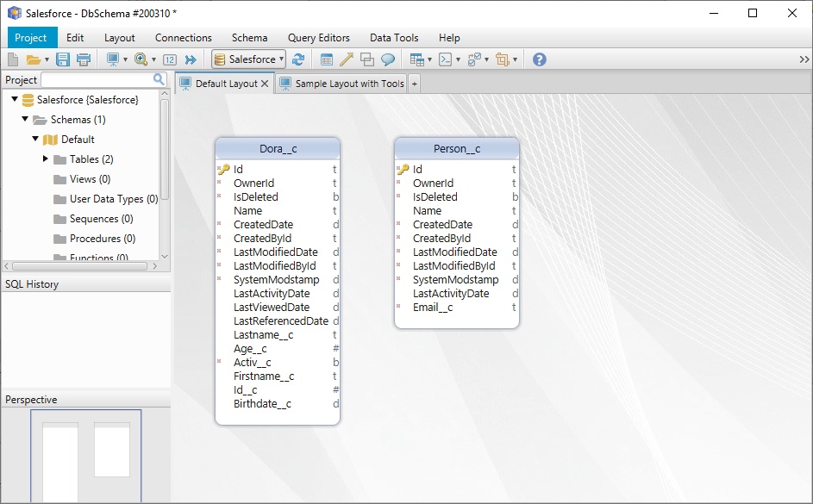
Task: Click the zoom magnifier icon
Action: point(141,59)
